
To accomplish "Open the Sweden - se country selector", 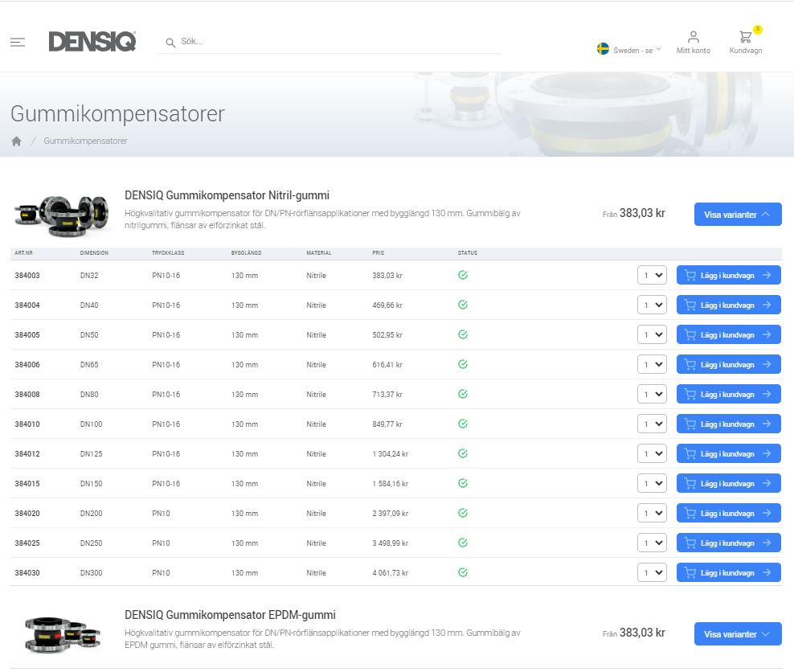I will click(x=629, y=50).
